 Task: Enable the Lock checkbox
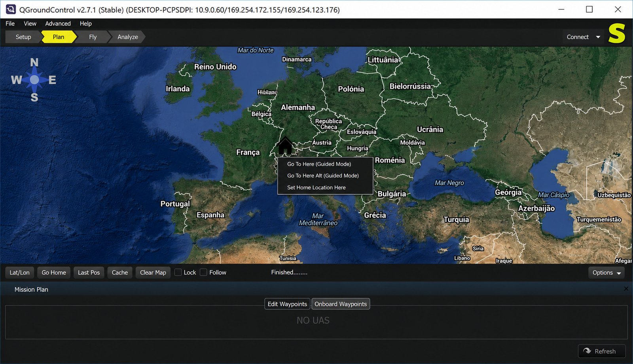click(178, 272)
